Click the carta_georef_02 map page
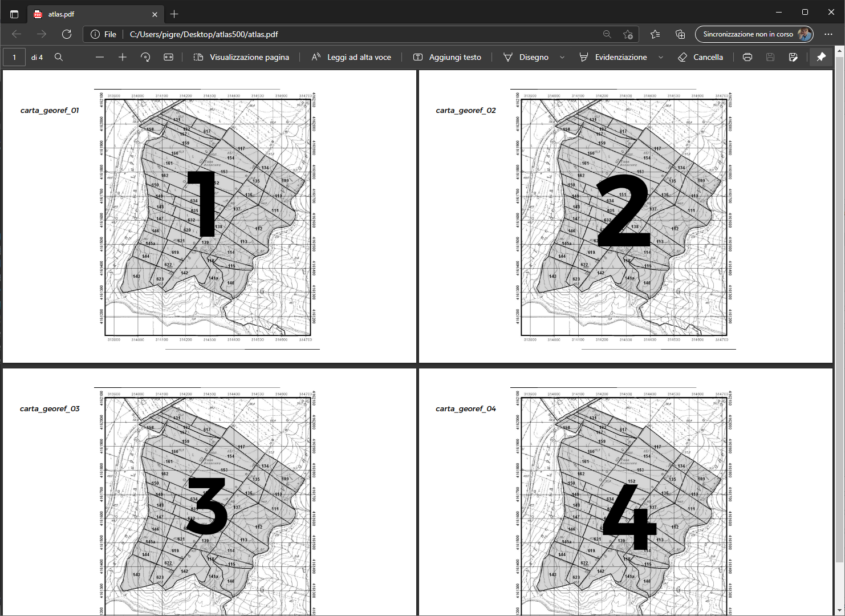 (x=624, y=217)
